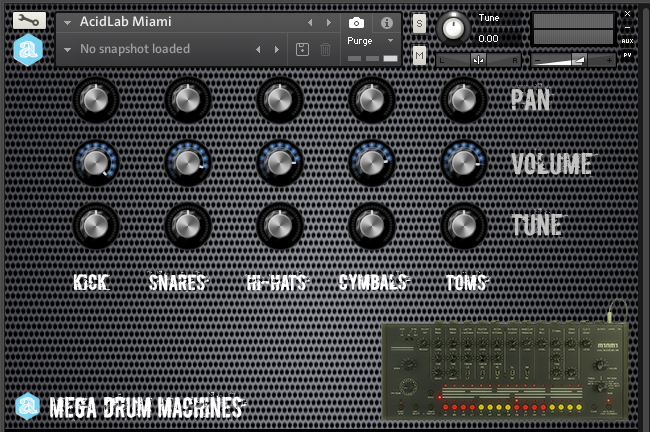This screenshot has width=650, height=432.
Task: Click the blue hexagon instrument logo at top left
Action: click(28, 50)
